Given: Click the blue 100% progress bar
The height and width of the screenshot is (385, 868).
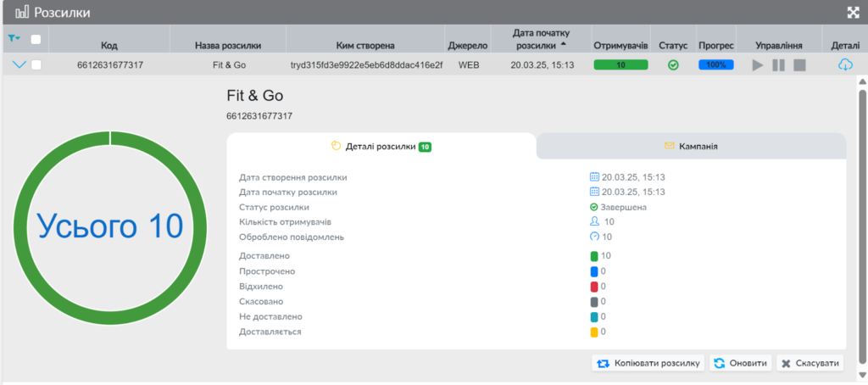Looking at the screenshot, I should (x=715, y=64).
